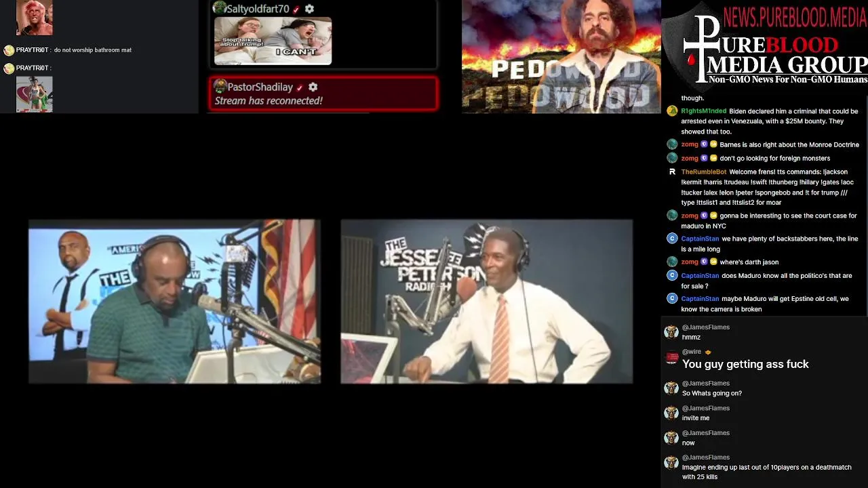The image size is (868, 488).
Task: Click zomg avatar beside 'where's darth jason'
Action: coord(672,262)
